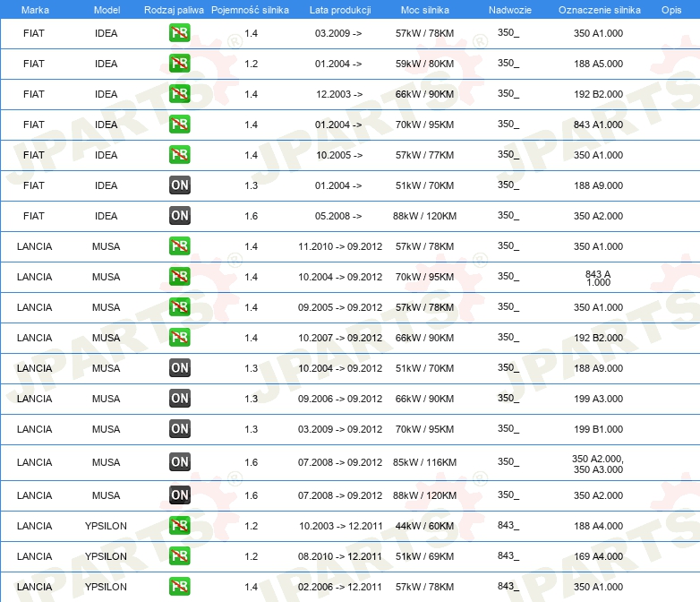The height and width of the screenshot is (602, 700).
Task: Select date range 10.2003 -> 12.2011
Action: pyautogui.click(x=341, y=526)
